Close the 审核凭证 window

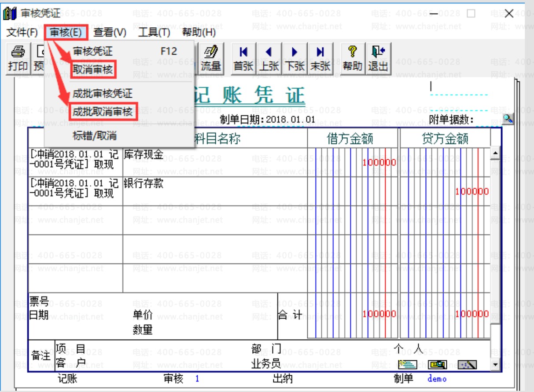point(509,14)
